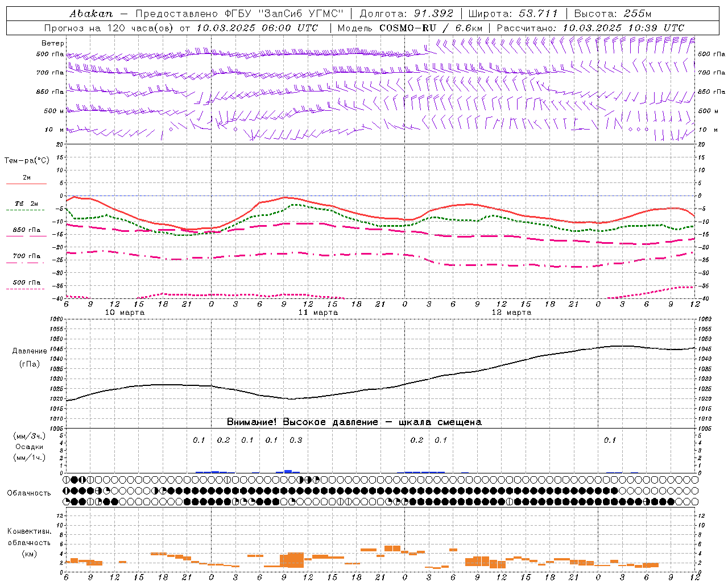
Task: Click the station name 'Abakan' in the header
Action: 91,13
